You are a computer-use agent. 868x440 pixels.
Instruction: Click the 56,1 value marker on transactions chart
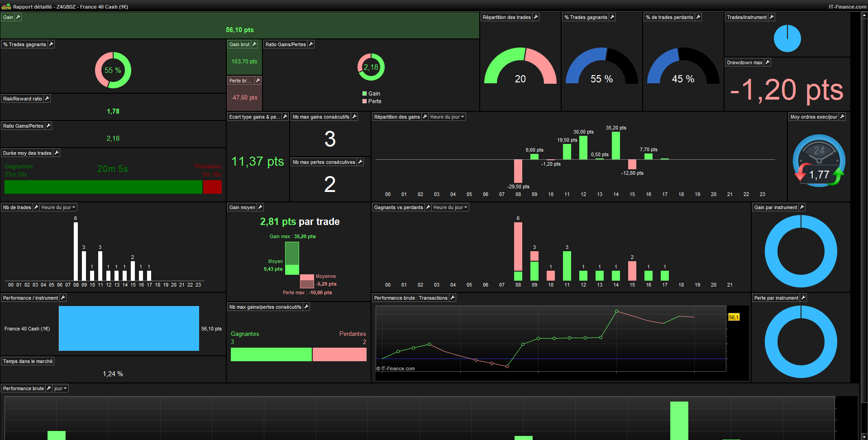(x=734, y=317)
